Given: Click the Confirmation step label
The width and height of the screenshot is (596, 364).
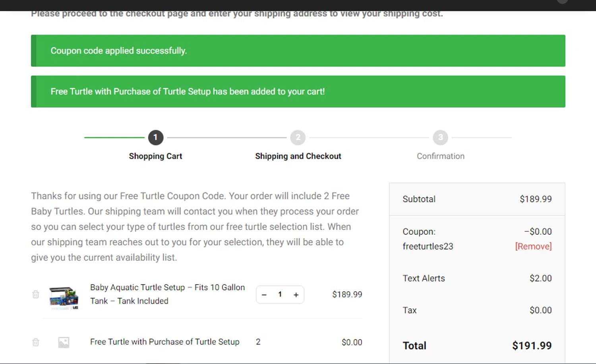Looking at the screenshot, I should click(x=440, y=156).
